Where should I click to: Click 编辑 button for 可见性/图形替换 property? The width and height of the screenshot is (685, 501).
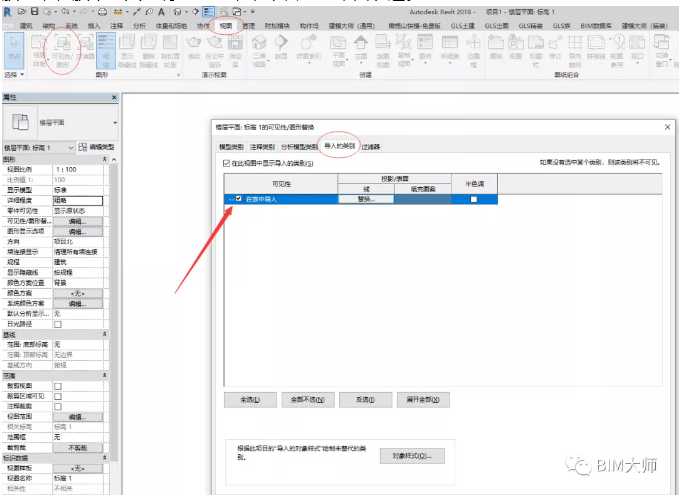[78, 221]
